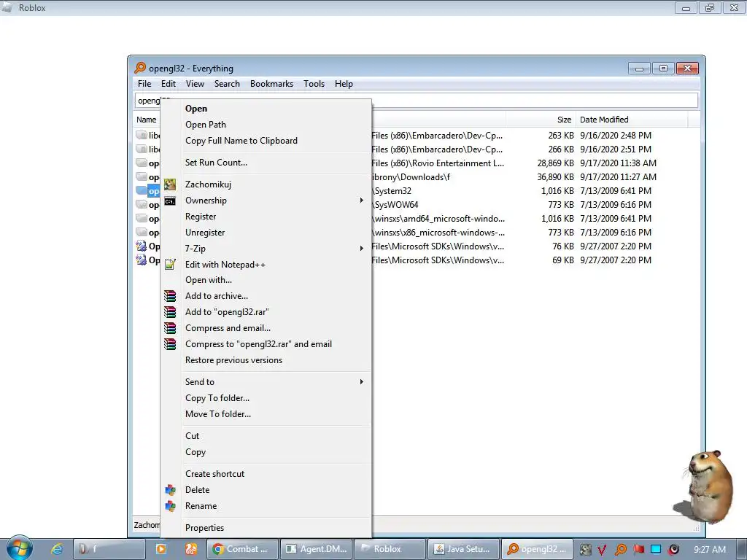Click the round red-and-black tray icon

click(x=673, y=550)
